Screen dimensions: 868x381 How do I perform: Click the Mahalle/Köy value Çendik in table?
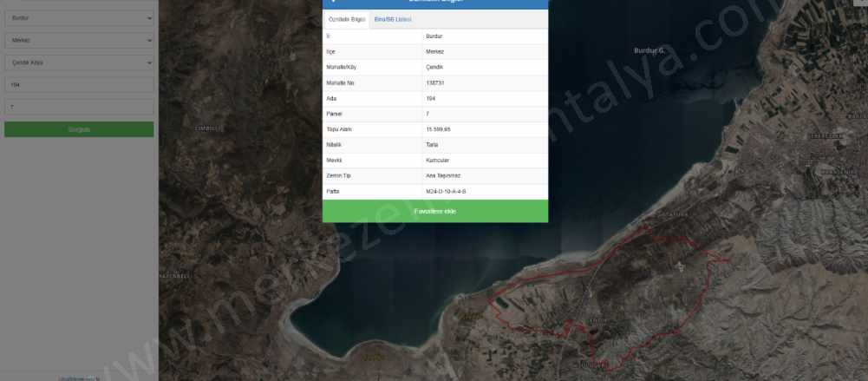pos(434,67)
